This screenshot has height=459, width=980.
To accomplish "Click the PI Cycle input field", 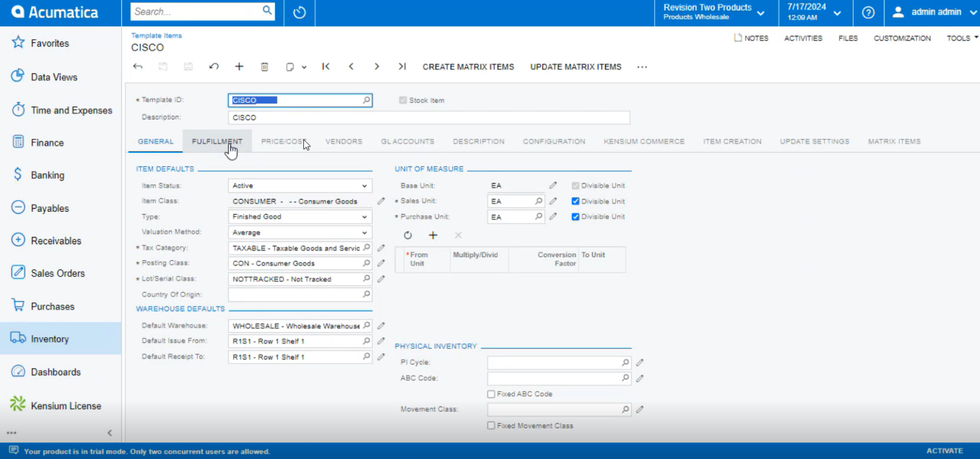I will pos(559,363).
